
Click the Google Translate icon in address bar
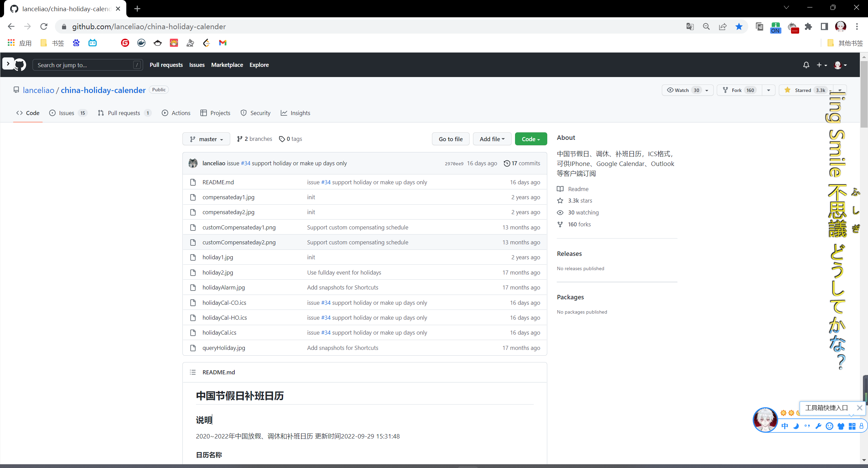click(x=690, y=26)
